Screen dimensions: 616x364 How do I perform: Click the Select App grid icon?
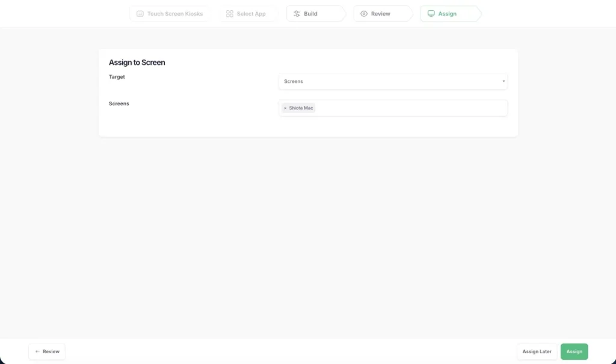click(x=230, y=14)
